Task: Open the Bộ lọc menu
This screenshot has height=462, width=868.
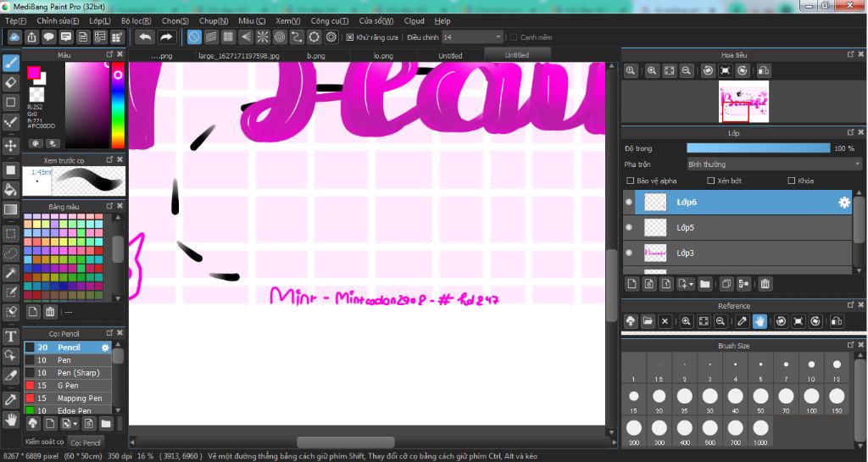Action: (136, 20)
